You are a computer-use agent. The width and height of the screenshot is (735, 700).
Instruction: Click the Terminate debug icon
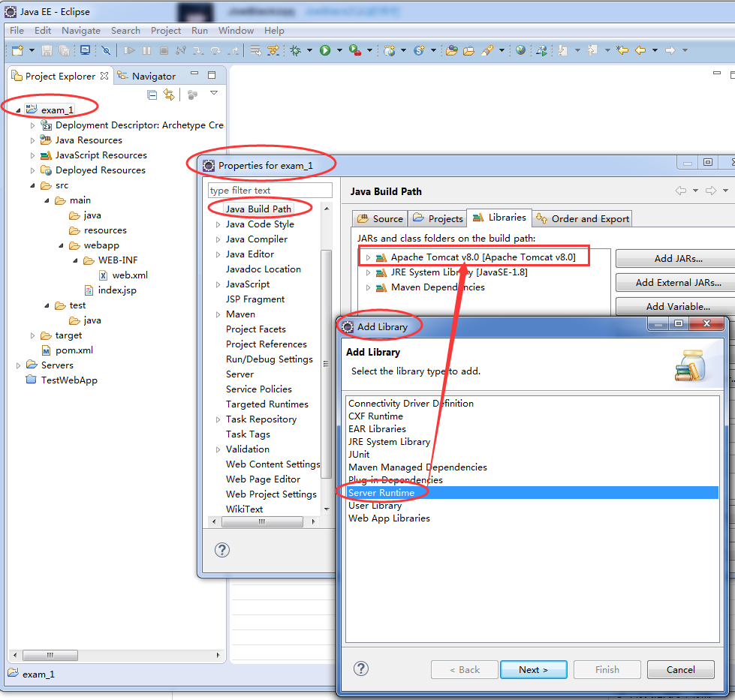click(x=164, y=50)
